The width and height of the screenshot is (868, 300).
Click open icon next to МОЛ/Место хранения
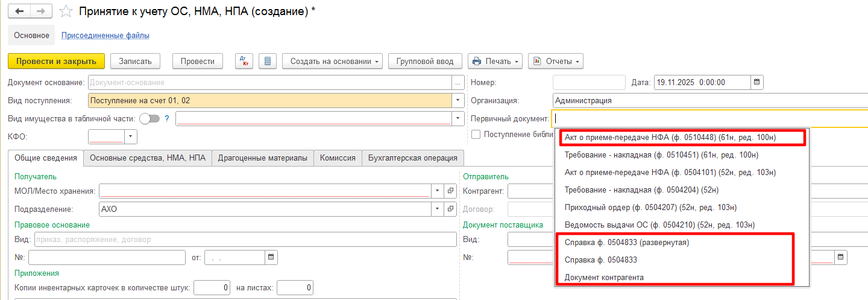(450, 191)
